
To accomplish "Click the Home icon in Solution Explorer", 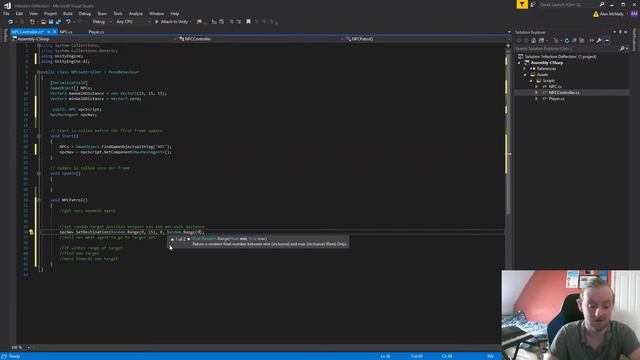I will 534,40.
